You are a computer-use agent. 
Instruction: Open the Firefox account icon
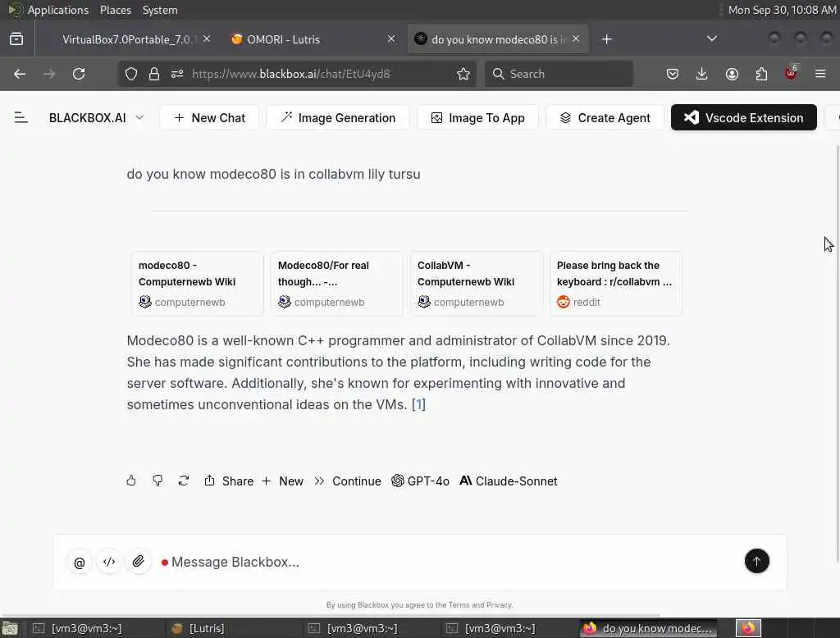coord(732,74)
